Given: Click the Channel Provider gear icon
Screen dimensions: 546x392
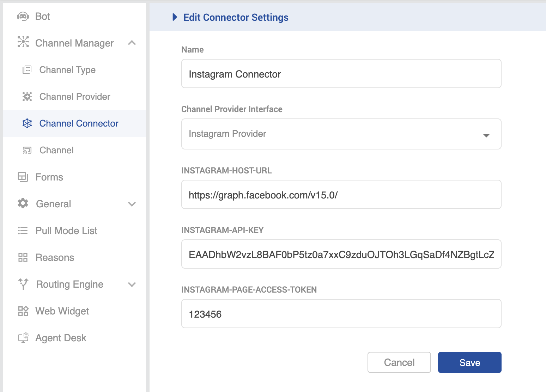Looking at the screenshot, I should [27, 97].
